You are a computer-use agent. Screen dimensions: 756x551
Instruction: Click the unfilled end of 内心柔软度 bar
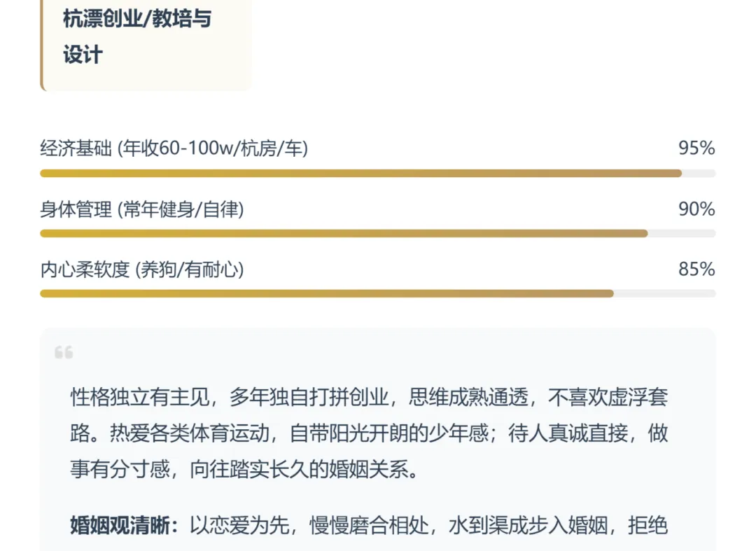tap(664, 293)
